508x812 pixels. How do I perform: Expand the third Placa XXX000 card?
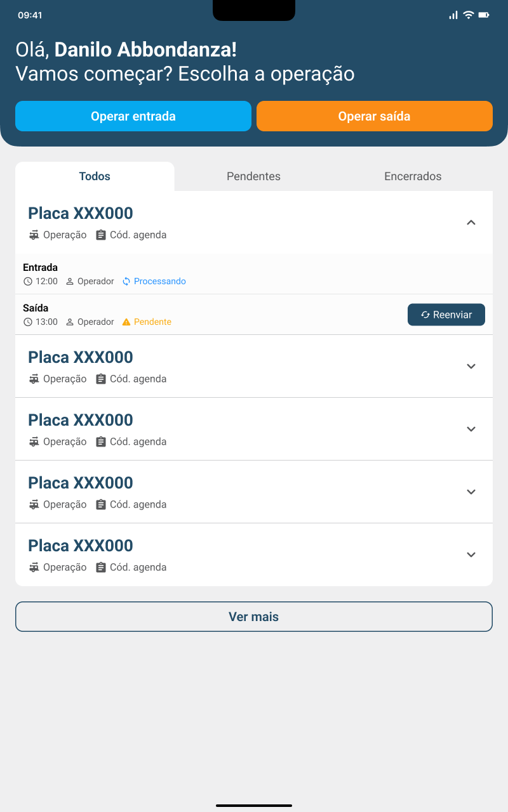pyautogui.click(x=471, y=429)
